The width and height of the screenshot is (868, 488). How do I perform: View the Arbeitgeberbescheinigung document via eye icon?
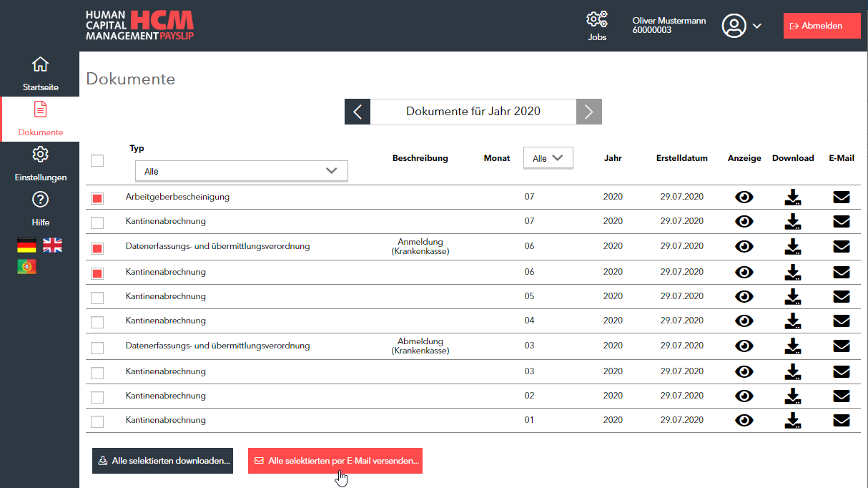click(744, 197)
